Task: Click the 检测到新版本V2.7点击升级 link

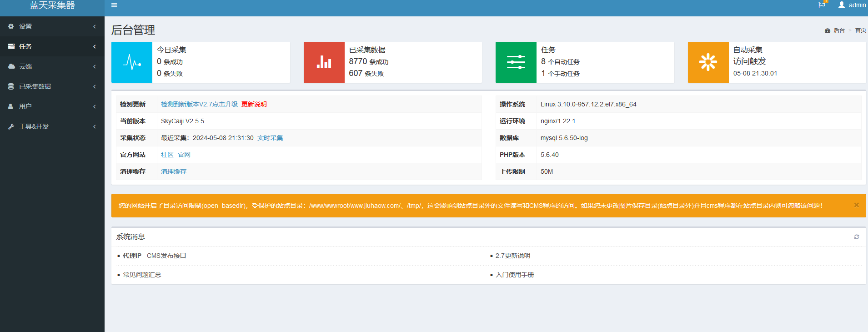Action: pos(199,104)
